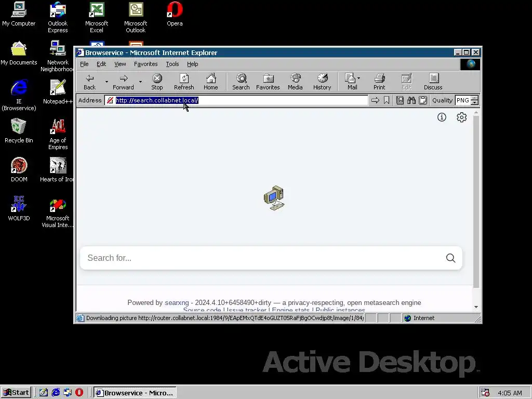Click the Start button
This screenshot has width=532, height=399.
pyautogui.click(x=16, y=393)
